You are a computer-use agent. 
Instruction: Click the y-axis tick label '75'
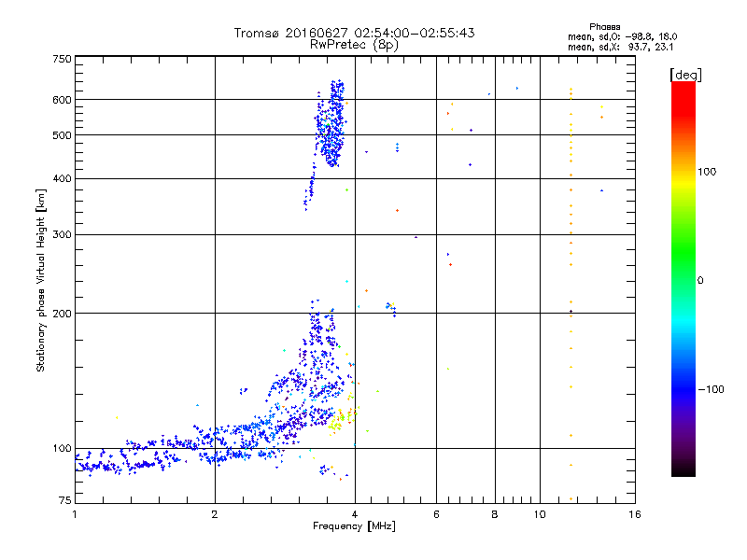(65, 500)
